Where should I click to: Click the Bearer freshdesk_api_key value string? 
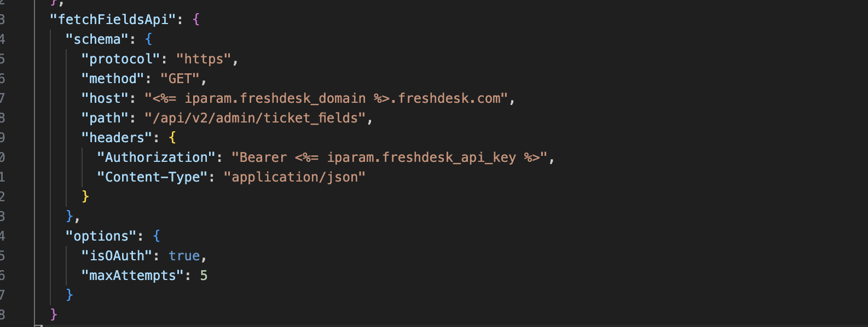click(x=390, y=157)
